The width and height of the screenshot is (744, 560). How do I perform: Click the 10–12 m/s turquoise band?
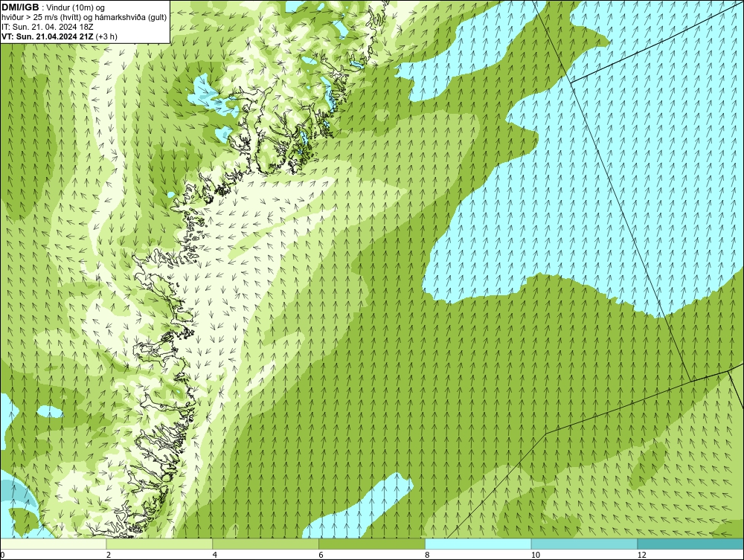pyautogui.click(x=585, y=544)
